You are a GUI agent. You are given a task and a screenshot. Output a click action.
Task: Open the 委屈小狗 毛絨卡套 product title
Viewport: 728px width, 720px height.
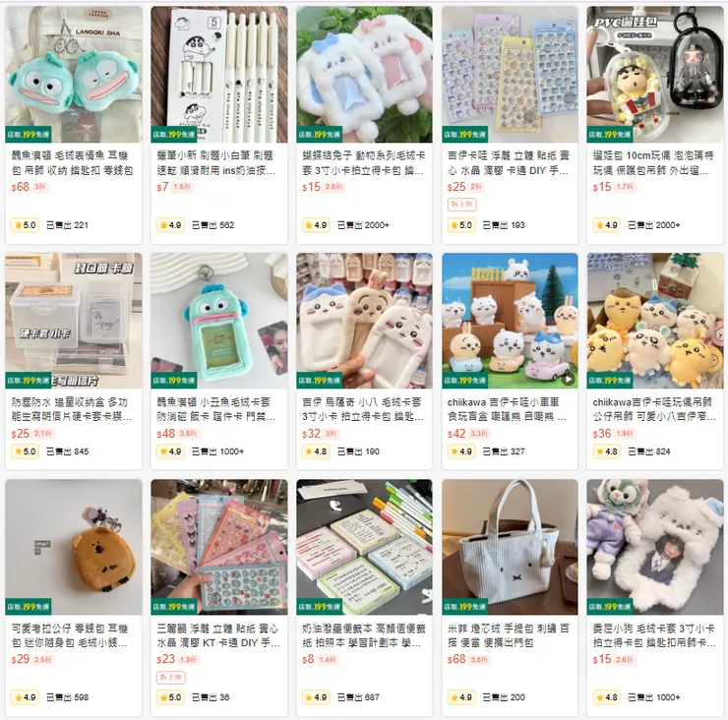click(654, 635)
